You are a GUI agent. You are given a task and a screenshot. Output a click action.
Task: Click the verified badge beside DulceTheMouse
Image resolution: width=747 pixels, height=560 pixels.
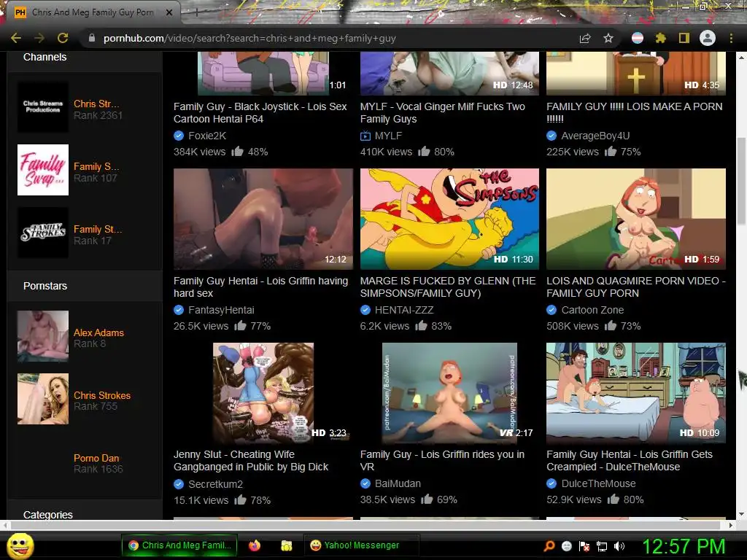click(x=551, y=483)
